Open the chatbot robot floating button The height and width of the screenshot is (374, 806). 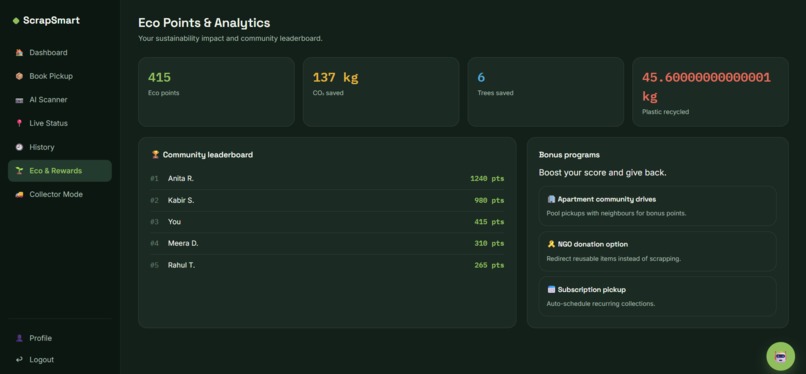click(x=780, y=356)
